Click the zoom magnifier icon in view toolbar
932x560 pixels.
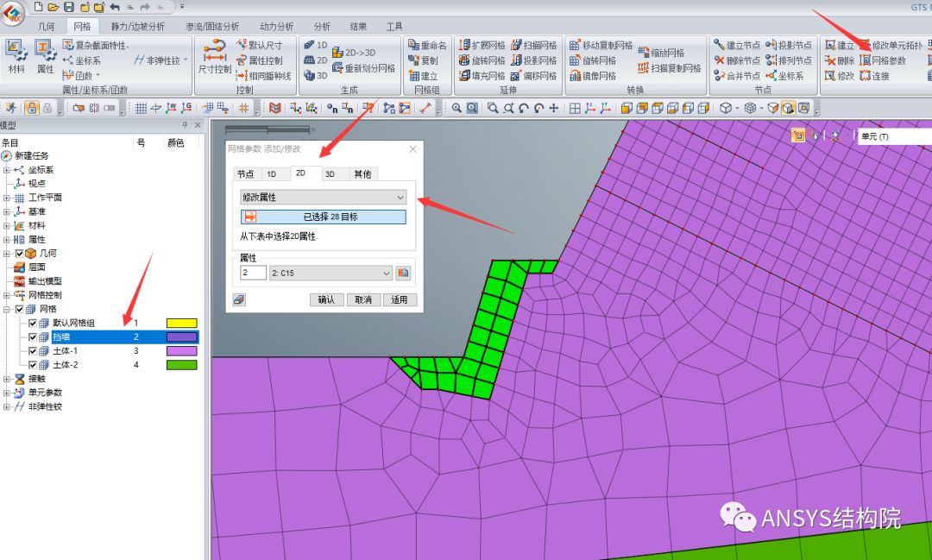(x=457, y=108)
